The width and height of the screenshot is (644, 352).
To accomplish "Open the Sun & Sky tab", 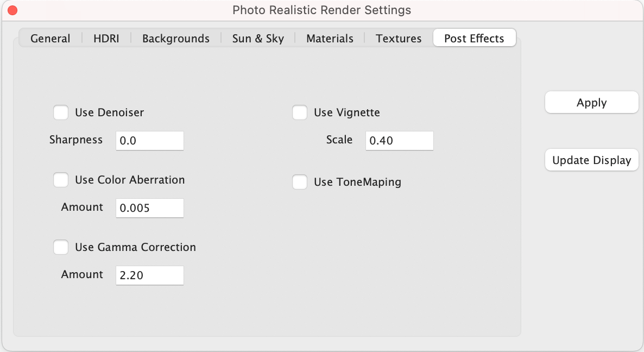I will point(257,38).
